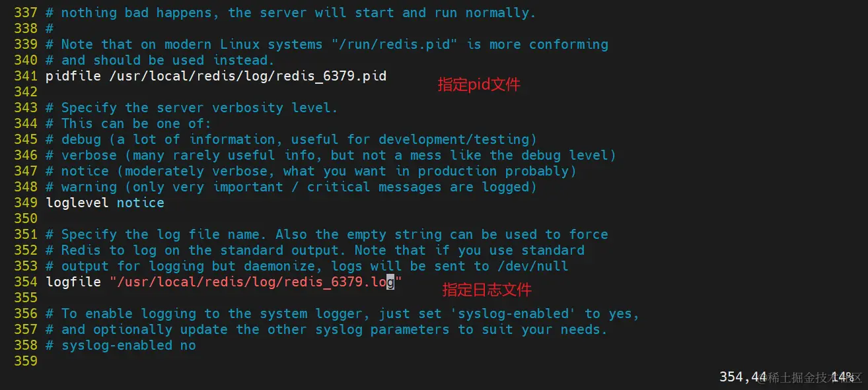868x390 pixels.
Task: Click the '14%' file position indicator
Action: [842, 377]
